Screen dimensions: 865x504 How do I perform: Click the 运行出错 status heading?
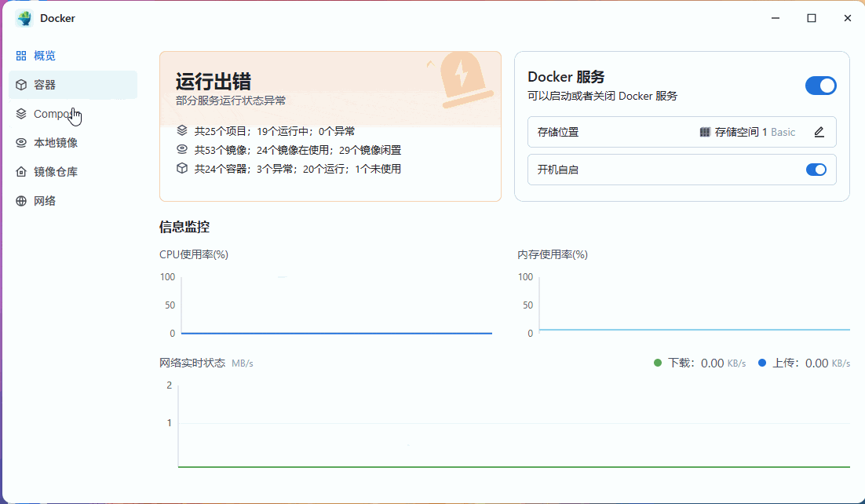coord(214,82)
